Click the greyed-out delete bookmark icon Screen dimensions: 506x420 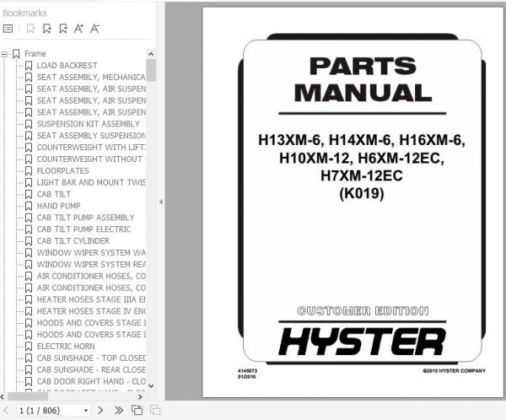(x=30, y=29)
